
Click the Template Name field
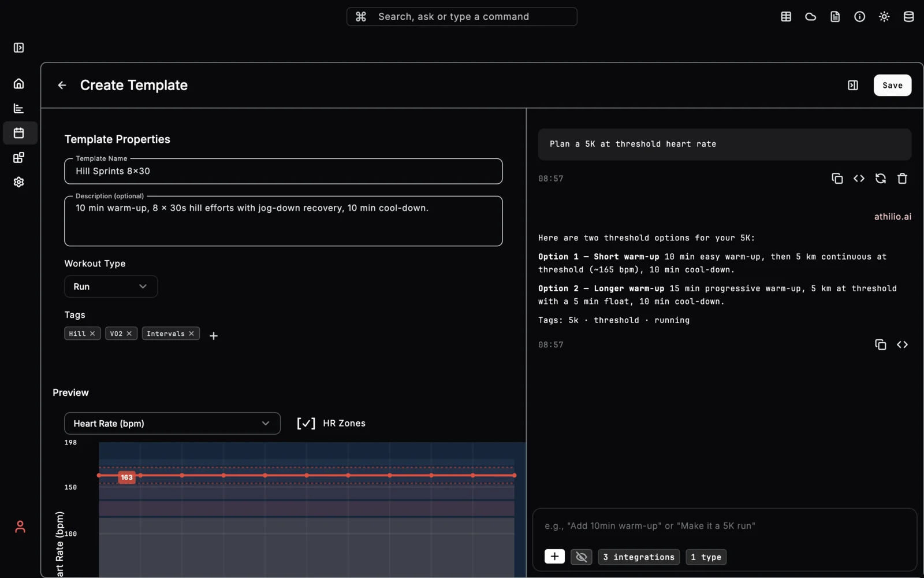pos(284,171)
